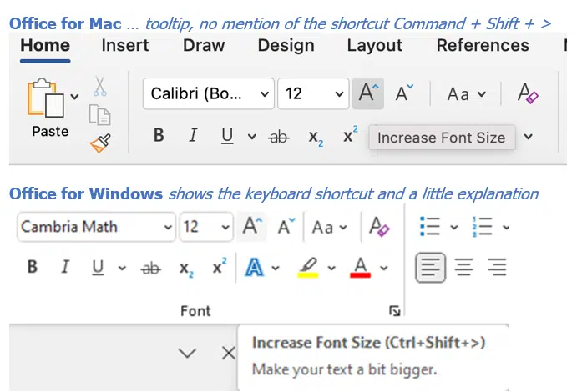Collapse pane with the down chevron

coord(187,353)
